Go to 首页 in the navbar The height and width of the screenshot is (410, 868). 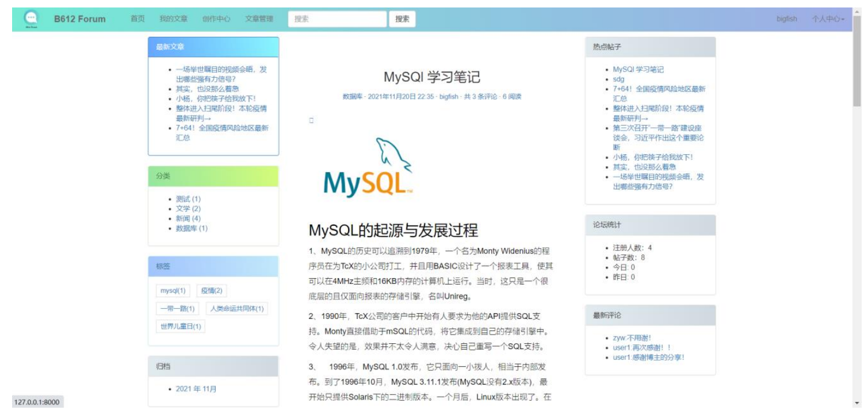(137, 19)
